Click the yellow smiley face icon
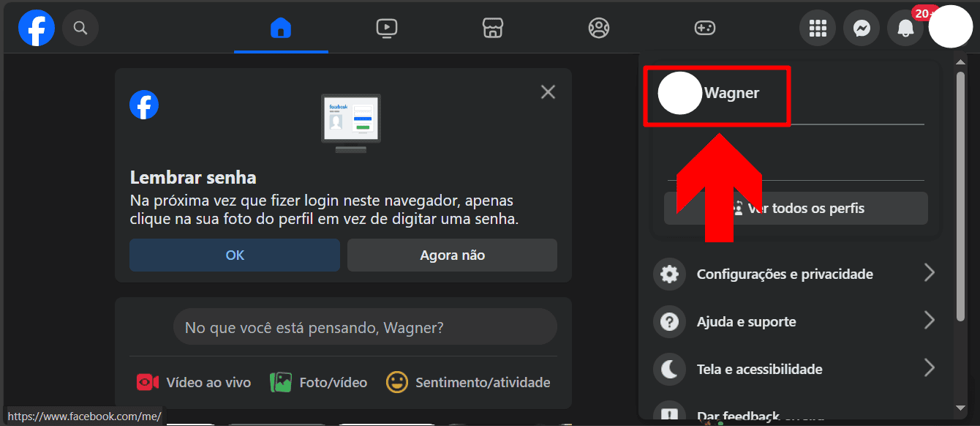Viewport: 980px width, 426px height. 397,382
